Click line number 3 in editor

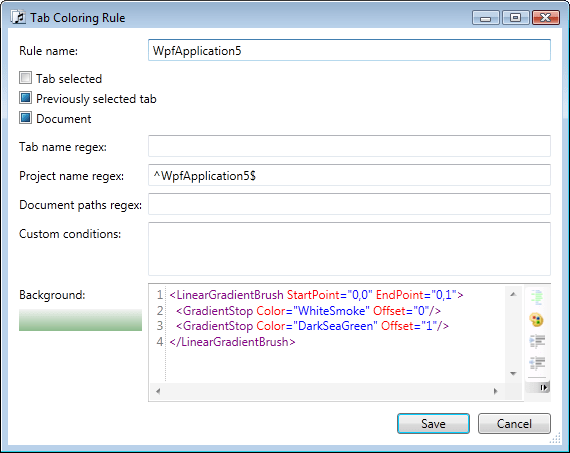tap(160, 326)
